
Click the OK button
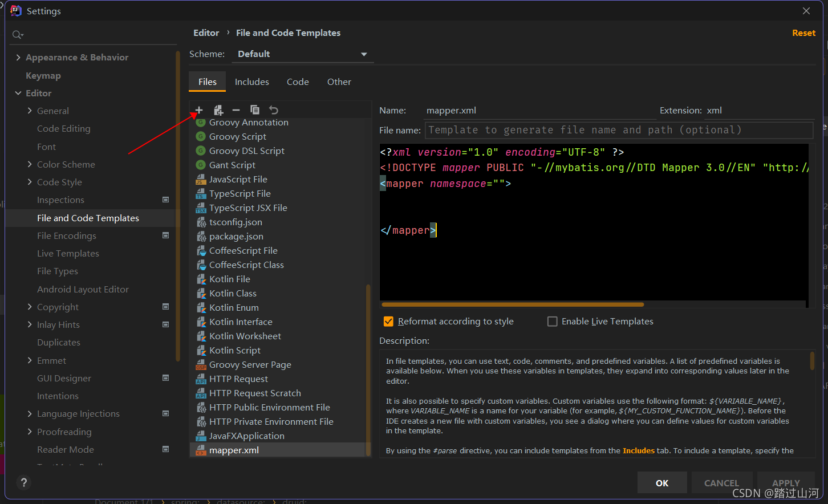[x=662, y=483]
